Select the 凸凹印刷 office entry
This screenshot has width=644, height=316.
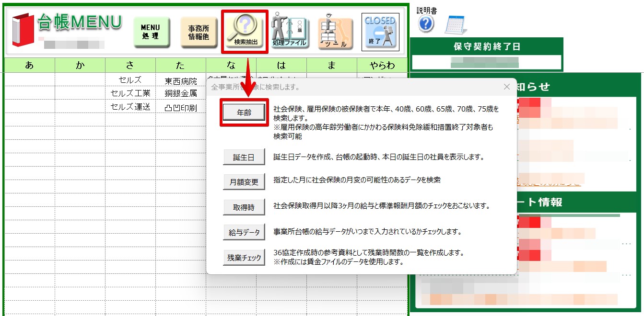pos(181,108)
